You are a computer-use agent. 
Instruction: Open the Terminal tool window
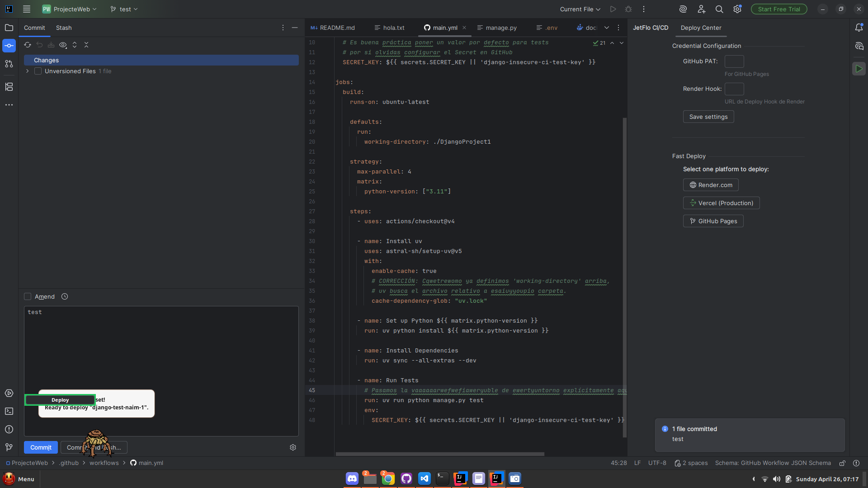tap(9, 411)
